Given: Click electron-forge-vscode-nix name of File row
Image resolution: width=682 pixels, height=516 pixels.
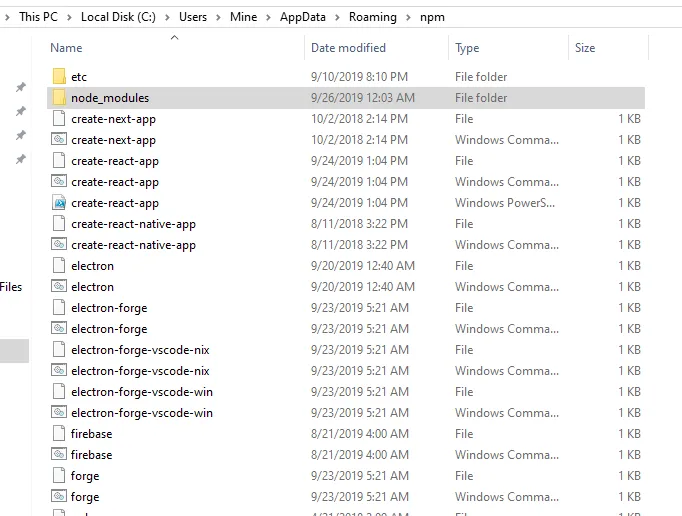Looking at the screenshot, I should 140,350.
